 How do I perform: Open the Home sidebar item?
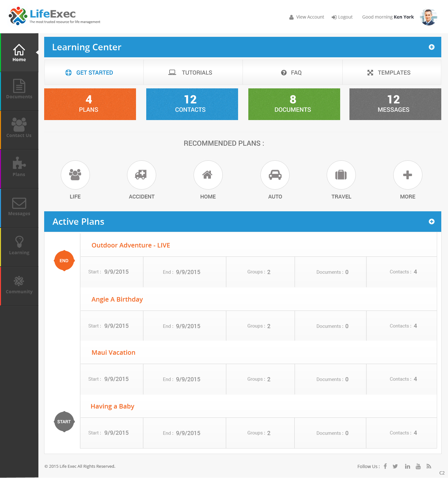[19, 53]
